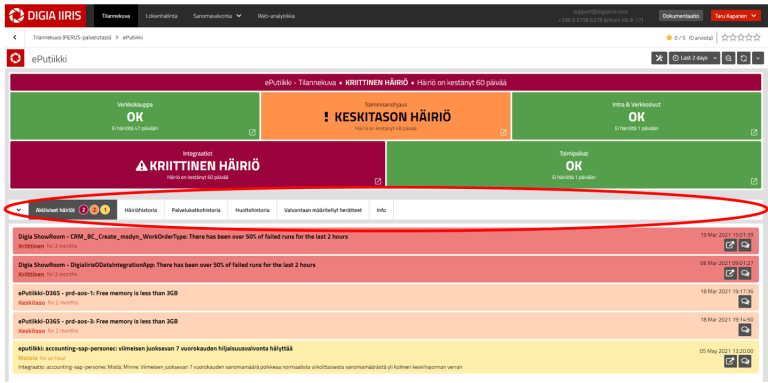Open the Taru Kapanen user menu
Screen dimensions: 768x383
click(736, 16)
